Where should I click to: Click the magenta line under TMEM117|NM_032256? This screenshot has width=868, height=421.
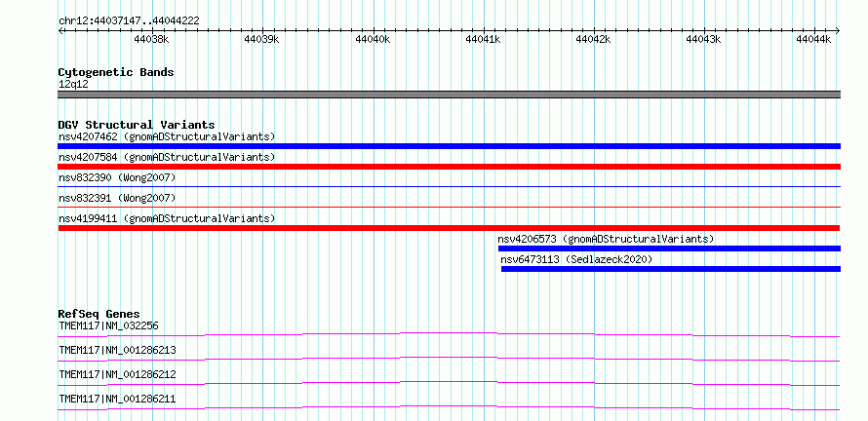(449, 334)
